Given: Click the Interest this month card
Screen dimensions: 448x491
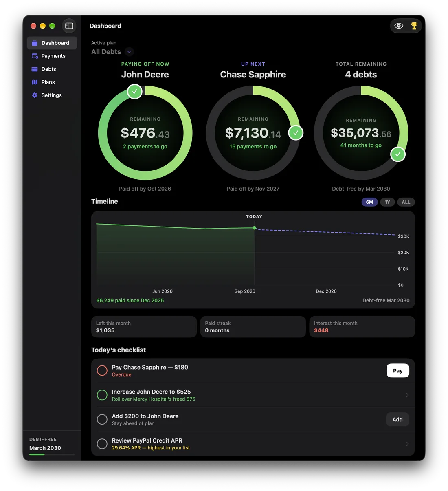Looking at the screenshot, I should point(362,327).
